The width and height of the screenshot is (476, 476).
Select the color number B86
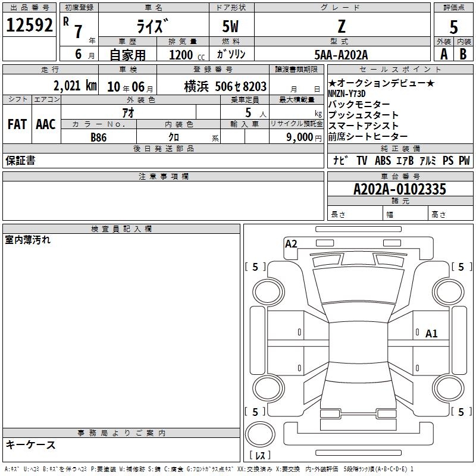[x=99, y=137]
